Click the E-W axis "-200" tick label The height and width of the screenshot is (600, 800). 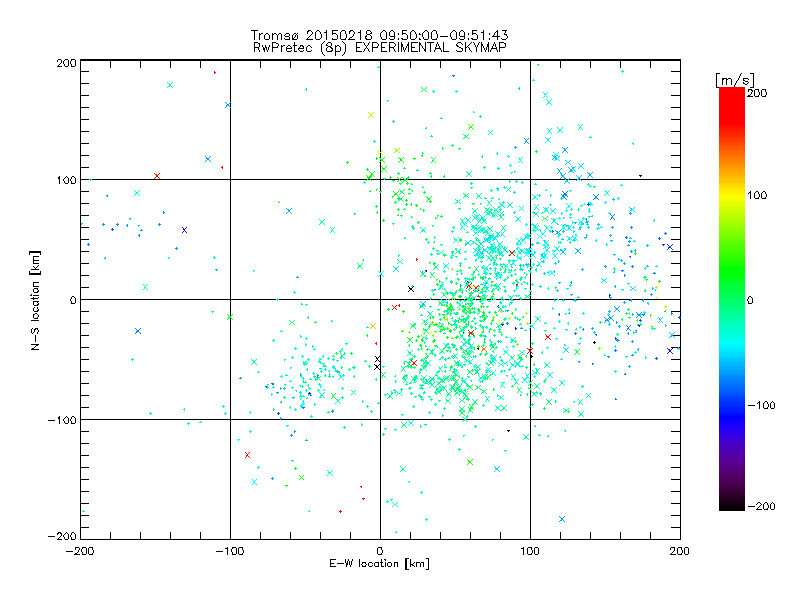(x=80, y=551)
